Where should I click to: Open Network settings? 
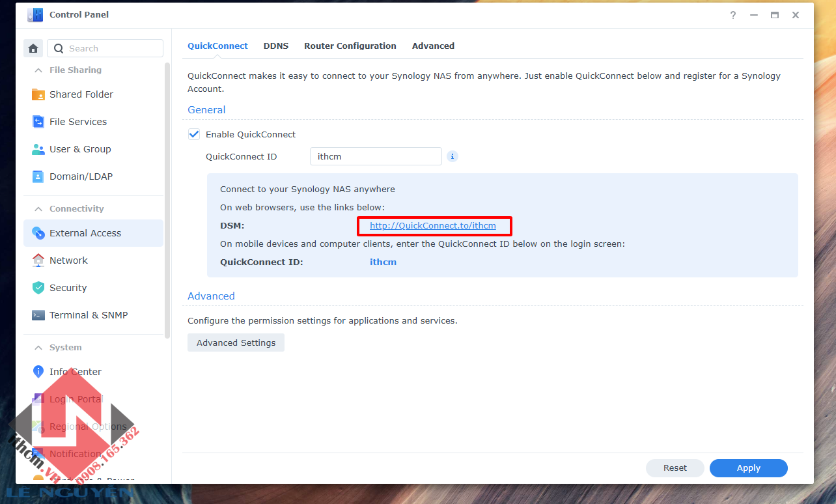94,260
